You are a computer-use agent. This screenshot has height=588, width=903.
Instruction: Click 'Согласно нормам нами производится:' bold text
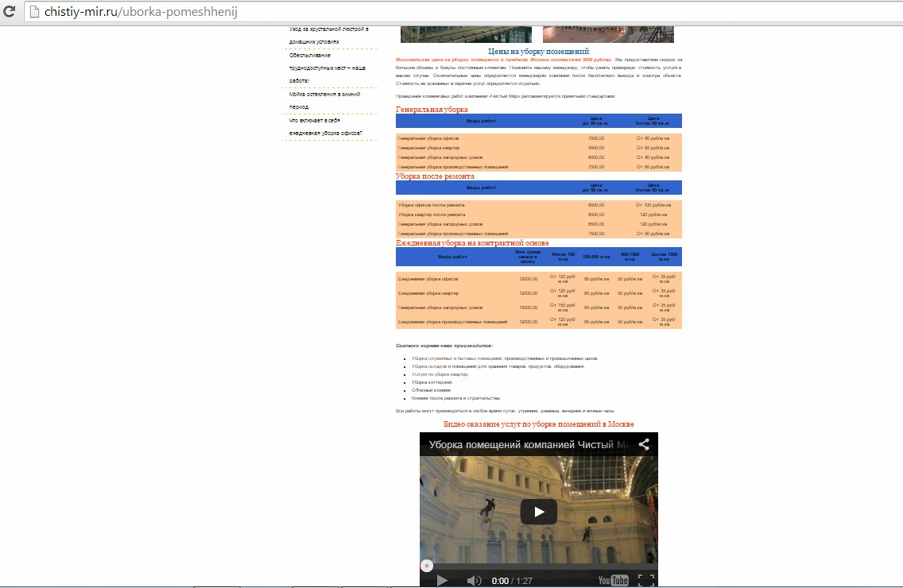pos(444,346)
